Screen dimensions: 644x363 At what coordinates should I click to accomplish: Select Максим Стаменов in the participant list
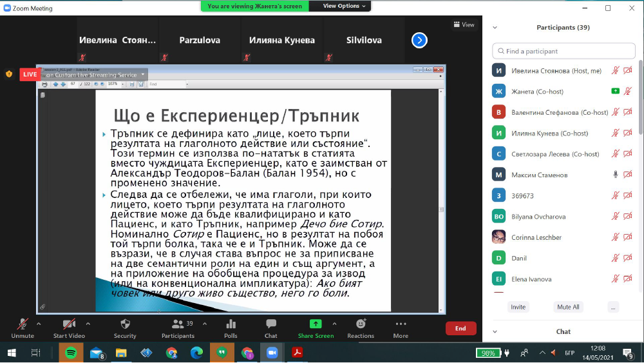[540, 175]
